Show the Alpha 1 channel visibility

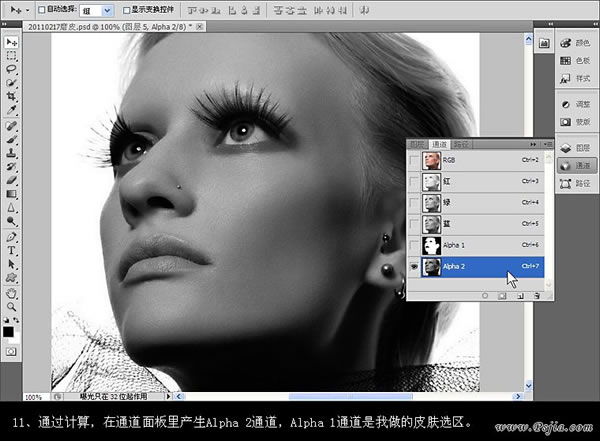(x=414, y=245)
